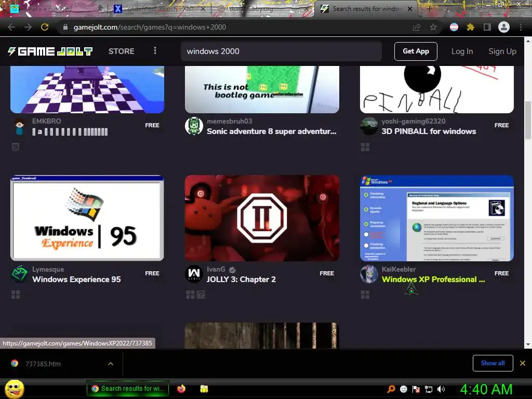Open the 'This is not bootleg game' thumbnail
Screen dimensions: 532x399
coord(262,89)
